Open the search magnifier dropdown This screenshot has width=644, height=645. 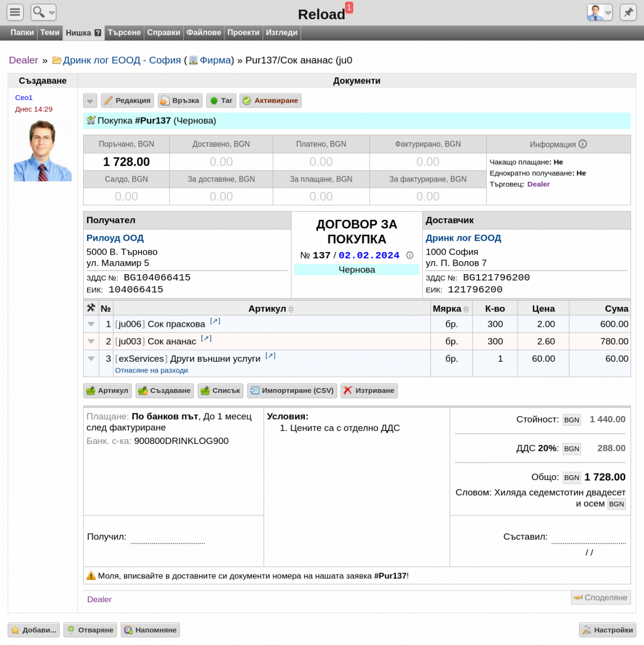pyautogui.click(x=44, y=12)
